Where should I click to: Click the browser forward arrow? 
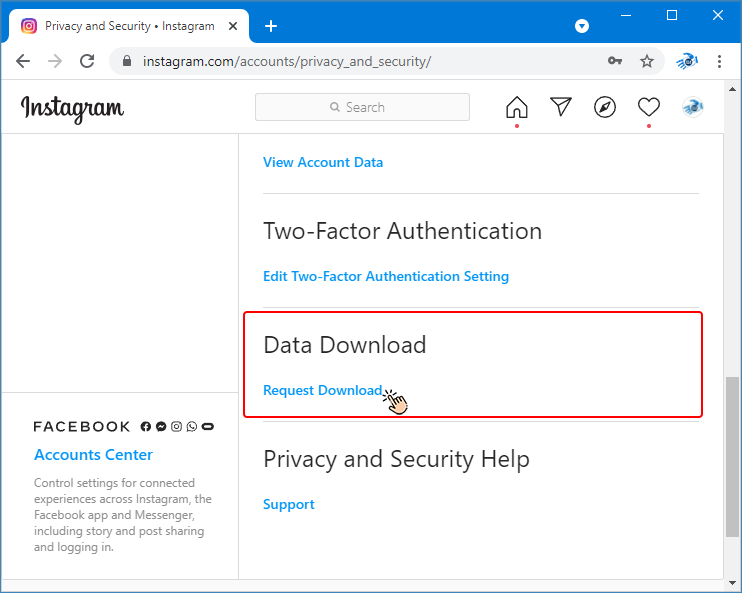(x=55, y=61)
